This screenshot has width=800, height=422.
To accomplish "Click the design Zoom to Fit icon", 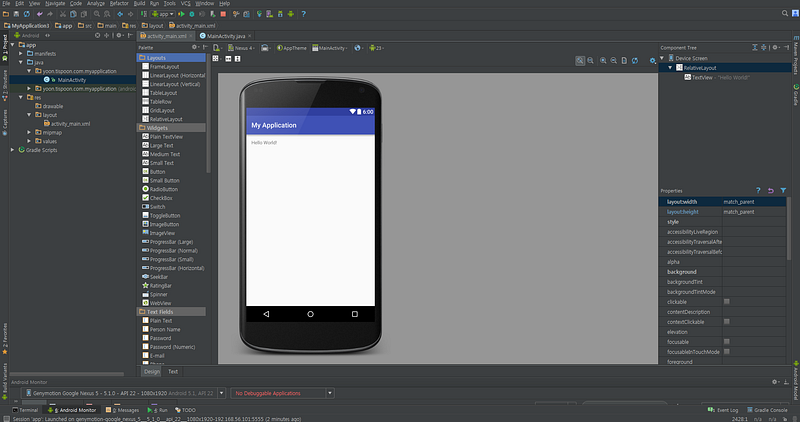I will [x=580, y=61].
